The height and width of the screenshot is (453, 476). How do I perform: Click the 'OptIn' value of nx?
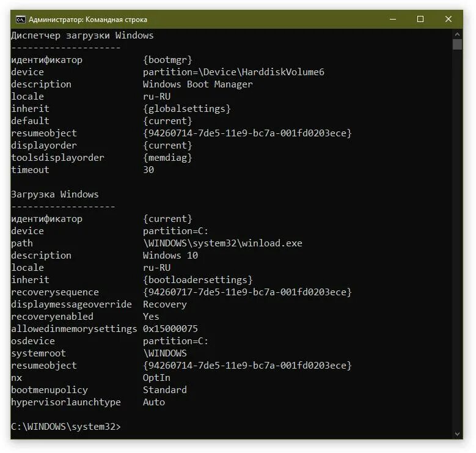[156, 378]
